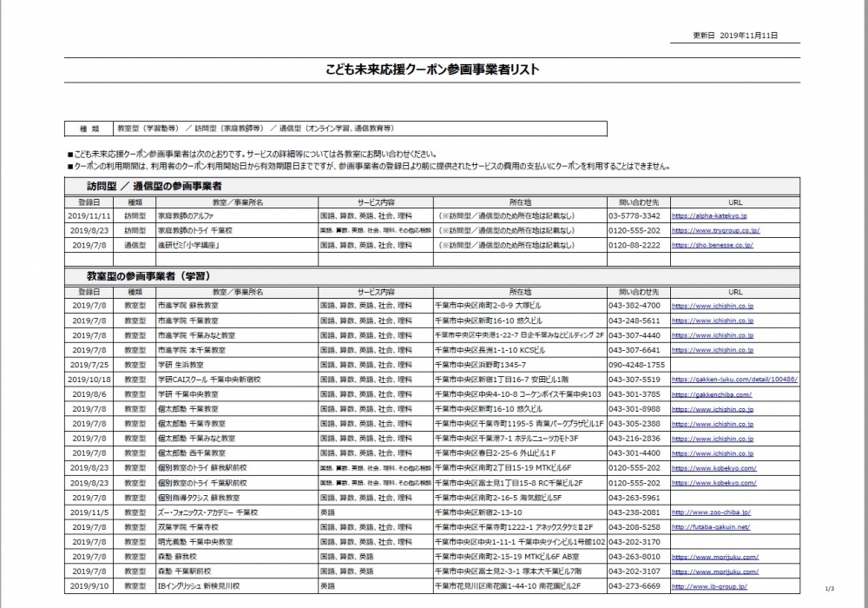Image resolution: width=868 pixels, height=608 pixels.
Task: Open ichishin link for 個太郎塾 千葉寺教室
Action: 713,424
